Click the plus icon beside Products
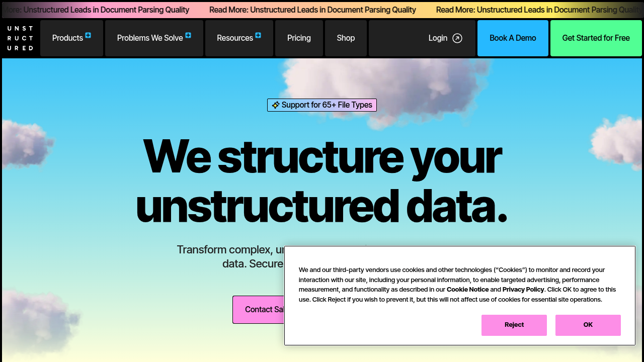 click(x=88, y=35)
